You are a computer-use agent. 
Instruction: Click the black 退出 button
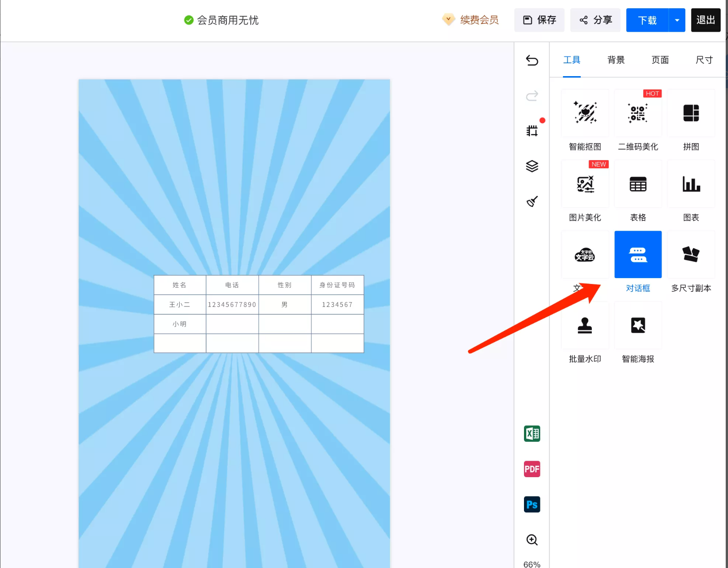[706, 20]
